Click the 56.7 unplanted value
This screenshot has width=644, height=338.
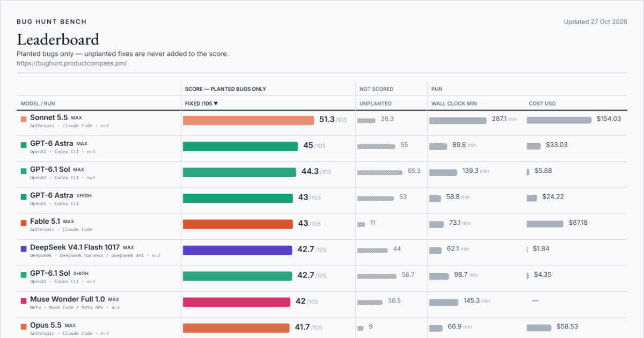[408, 275]
